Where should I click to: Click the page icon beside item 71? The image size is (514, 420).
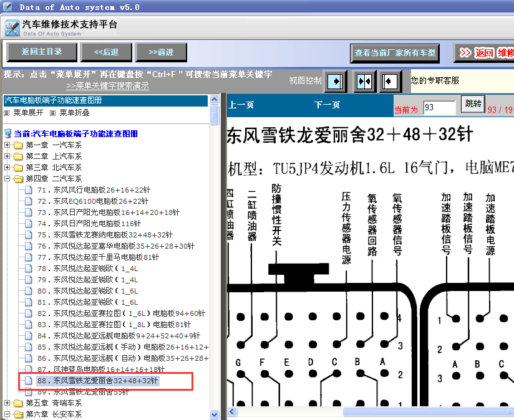29,190
